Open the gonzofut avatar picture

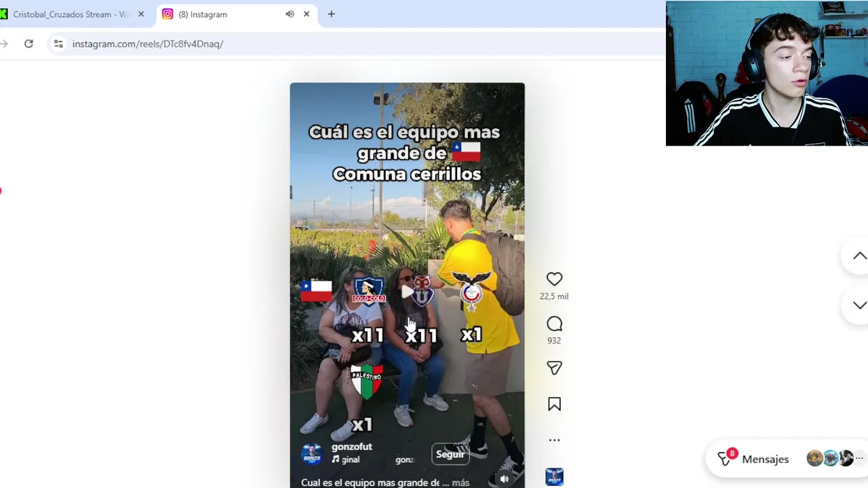[311, 453]
